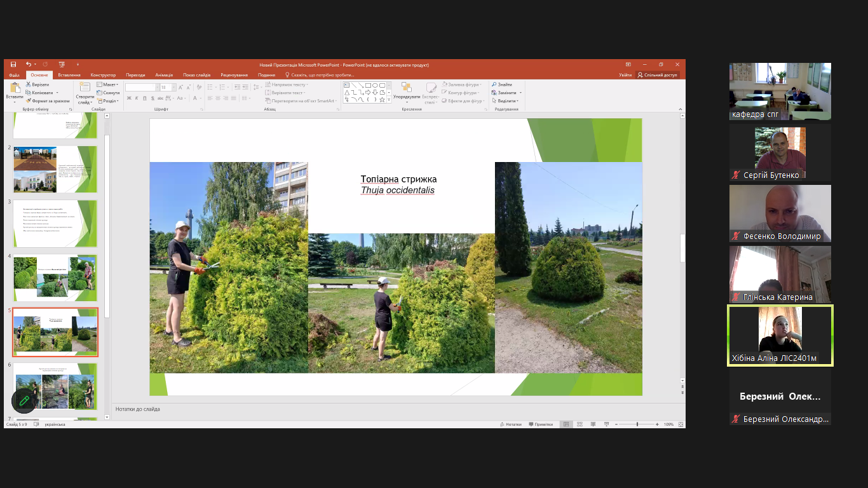Open the Упорядкувати arrange tool

406,92
